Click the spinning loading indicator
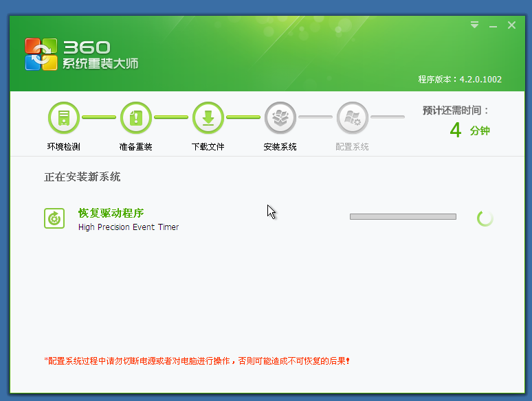This screenshot has height=401, width=532. click(x=485, y=218)
